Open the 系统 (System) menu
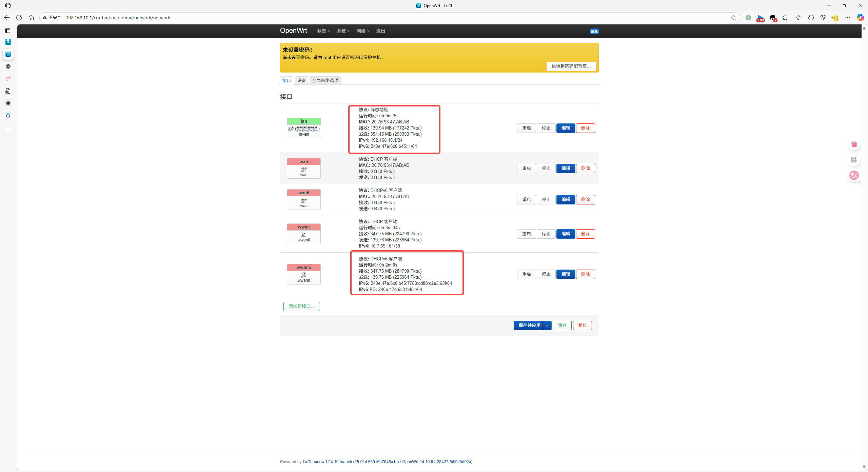The image size is (868, 472). [343, 31]
